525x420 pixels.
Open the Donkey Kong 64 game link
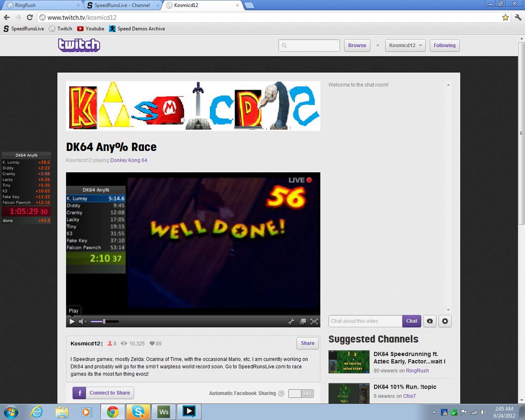[x=129, y=160]
